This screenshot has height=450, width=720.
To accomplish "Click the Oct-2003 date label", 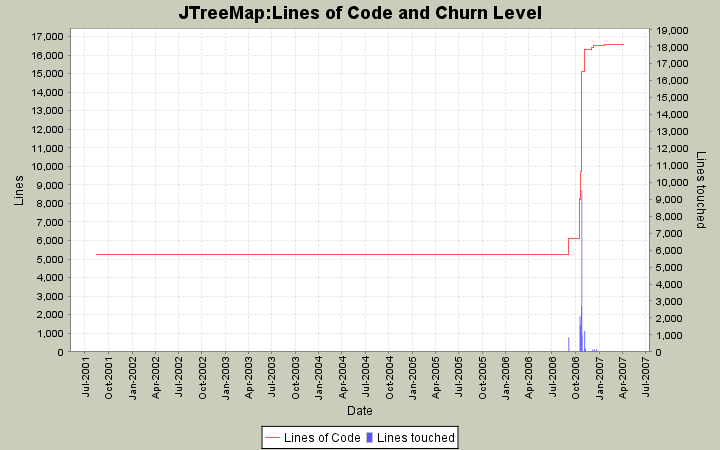I will click(x=296, y=377).
